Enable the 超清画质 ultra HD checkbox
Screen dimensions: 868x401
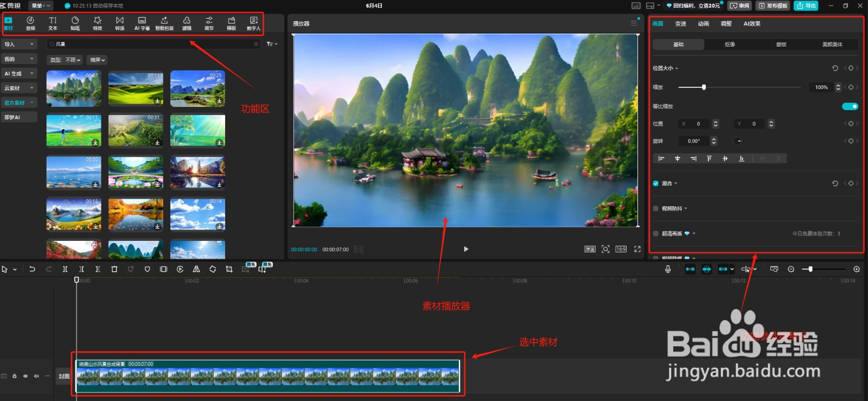point(656,233)
